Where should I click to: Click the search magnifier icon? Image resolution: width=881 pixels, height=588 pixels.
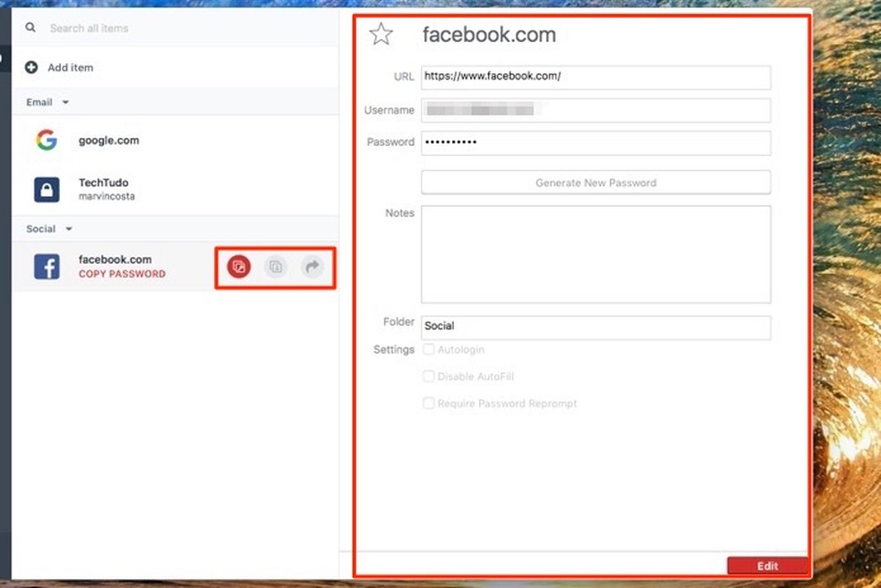tap(30, 29)
